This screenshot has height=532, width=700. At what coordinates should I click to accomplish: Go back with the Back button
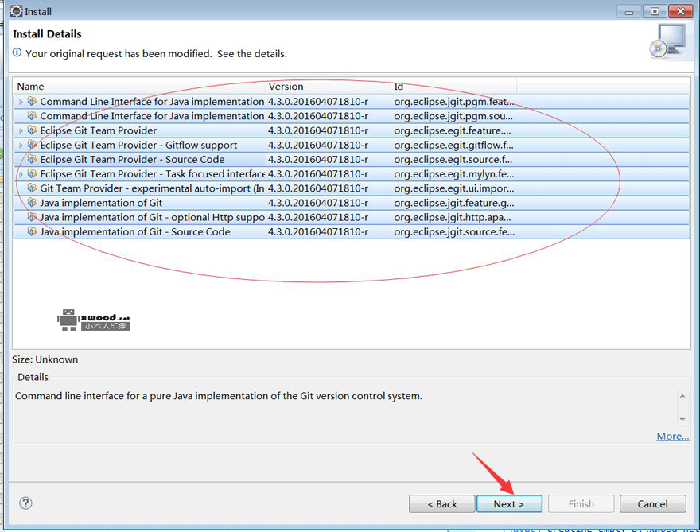(442, 504)
